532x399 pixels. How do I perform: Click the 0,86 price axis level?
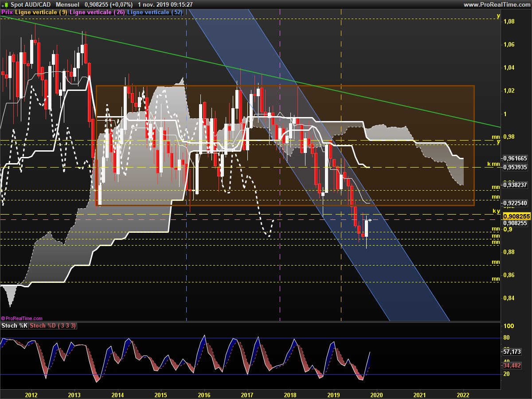508,275
